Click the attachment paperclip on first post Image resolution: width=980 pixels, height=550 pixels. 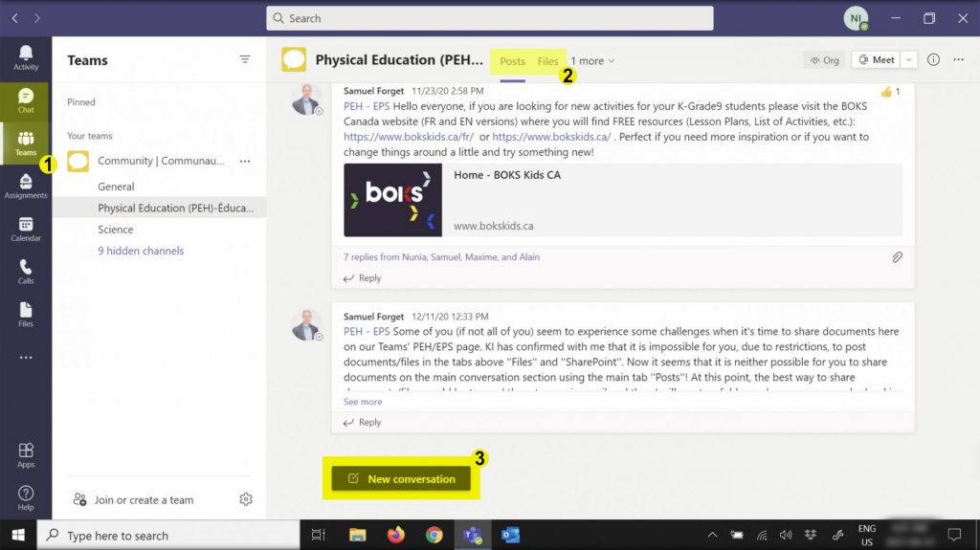(897, 257)
